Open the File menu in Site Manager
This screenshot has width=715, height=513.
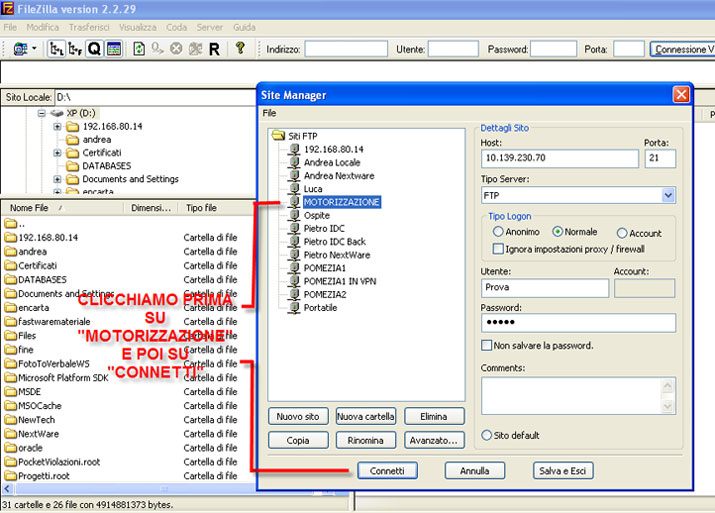tap(269, 113)
